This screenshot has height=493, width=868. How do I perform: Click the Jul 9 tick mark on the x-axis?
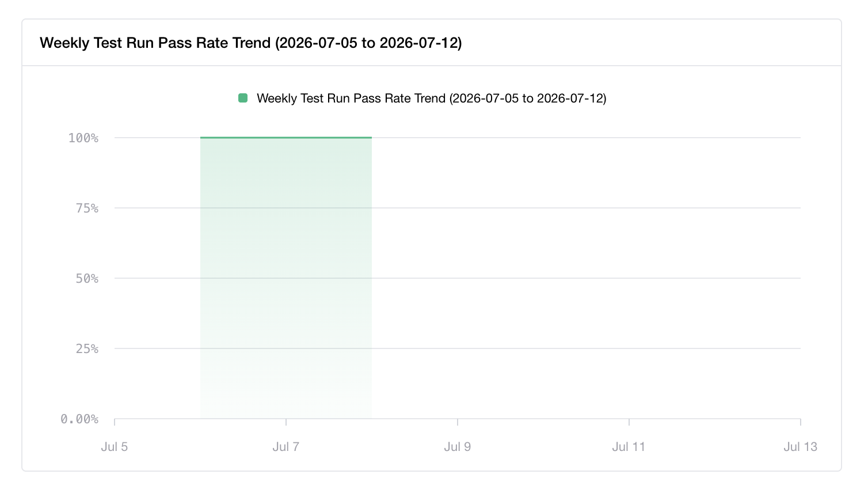point(458,422)
